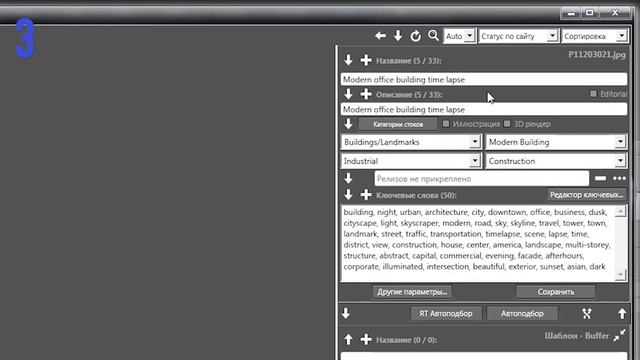640x360 pixels.
Task: Click the description field under Описание
Action: [484, 109]
